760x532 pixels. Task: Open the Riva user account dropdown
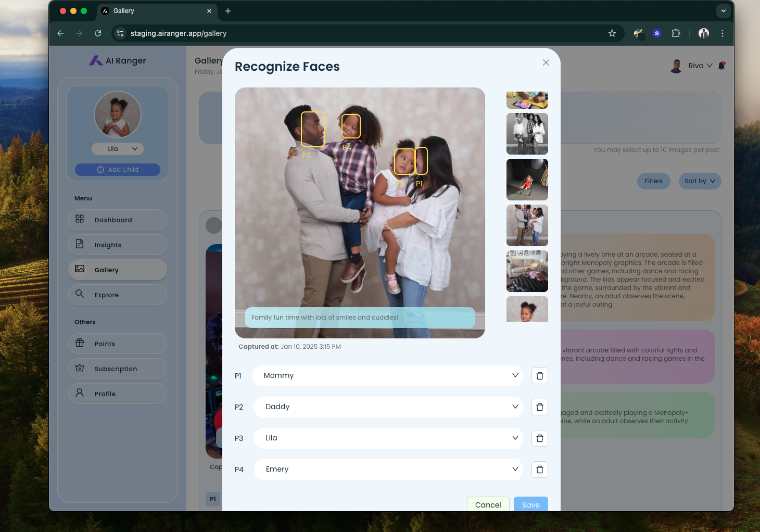[x=700, y=66]
